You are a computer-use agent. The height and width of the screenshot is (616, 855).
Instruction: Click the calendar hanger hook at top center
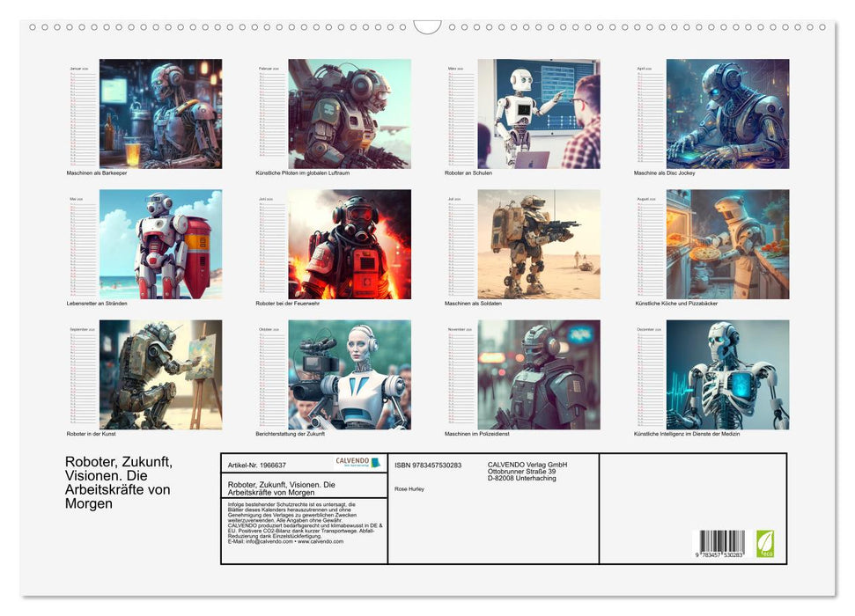[427, 27]
